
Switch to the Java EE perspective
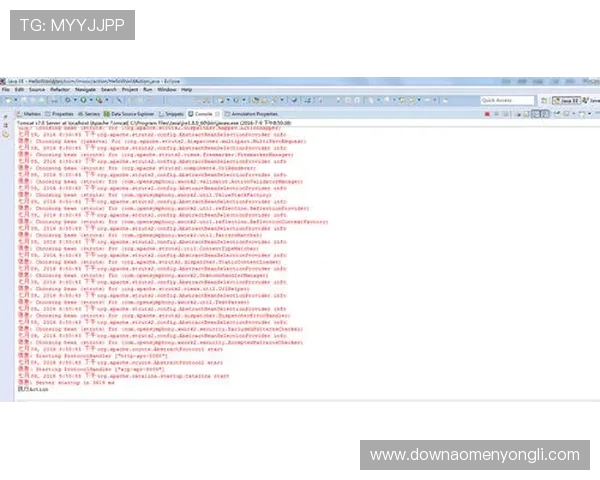point(569,100)
